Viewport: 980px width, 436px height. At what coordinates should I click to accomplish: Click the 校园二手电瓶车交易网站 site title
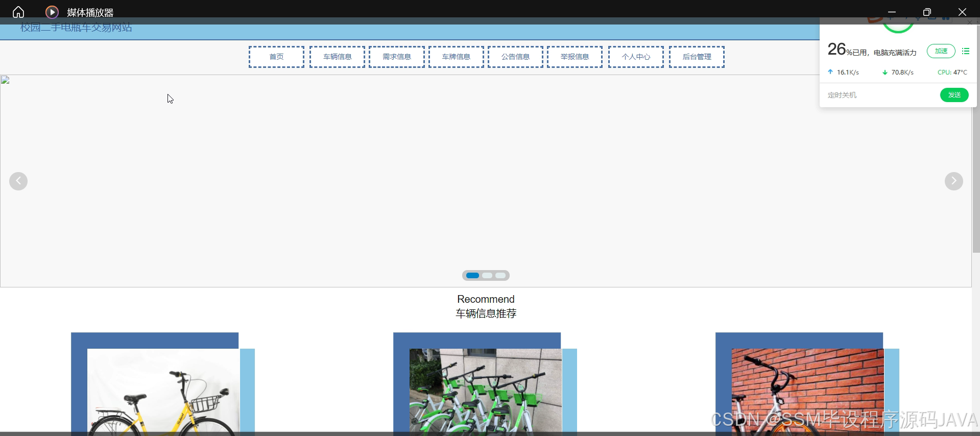point(76,28)
